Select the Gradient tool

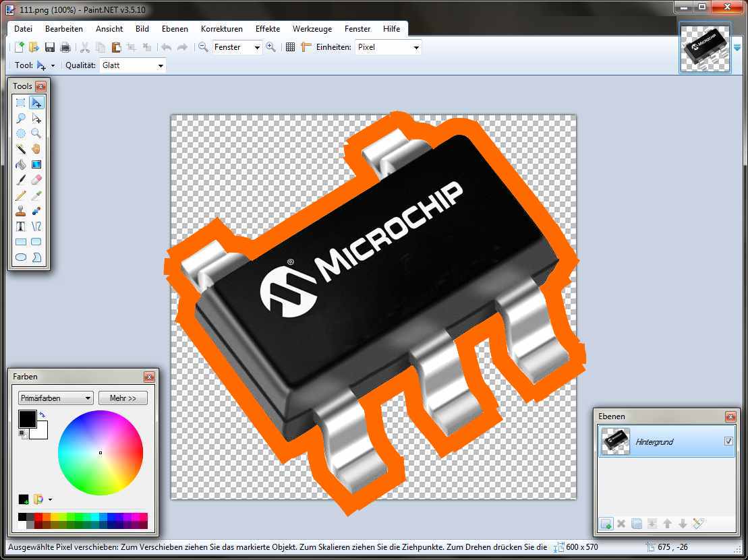tap(36, 164)
